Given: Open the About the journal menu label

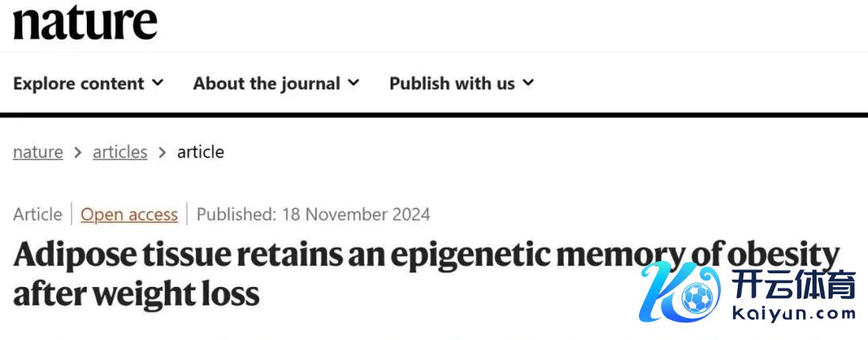Looking at the screenshot, I should point(267,84).
